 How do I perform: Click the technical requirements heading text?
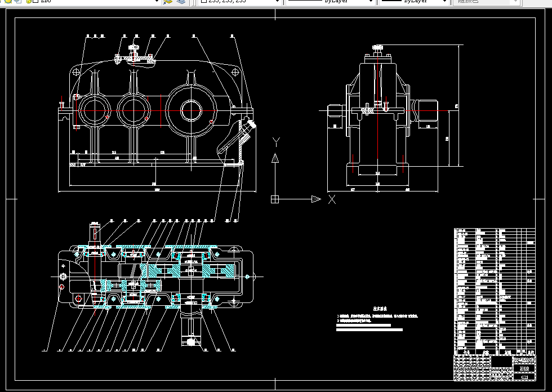(x=380, y=309)
